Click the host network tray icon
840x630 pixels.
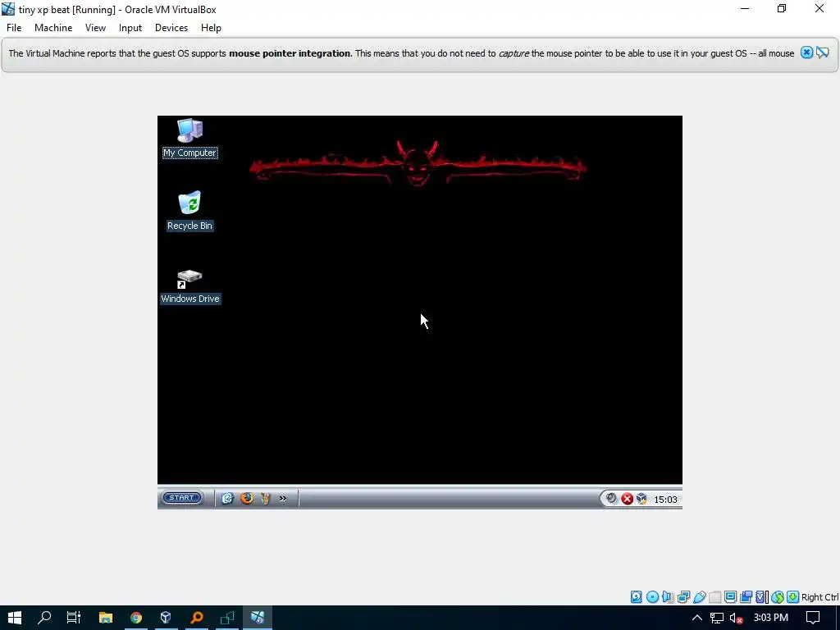click(717, 619)
